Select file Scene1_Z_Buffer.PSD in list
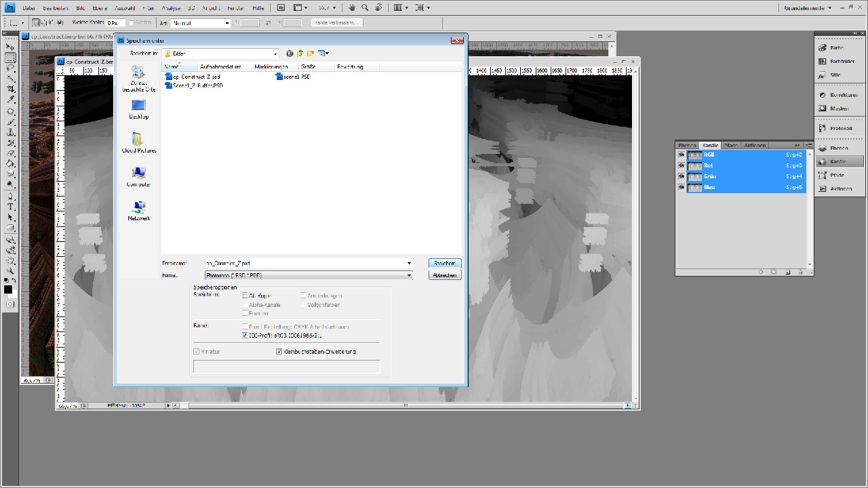868x488 pixels. coord(194,85)
